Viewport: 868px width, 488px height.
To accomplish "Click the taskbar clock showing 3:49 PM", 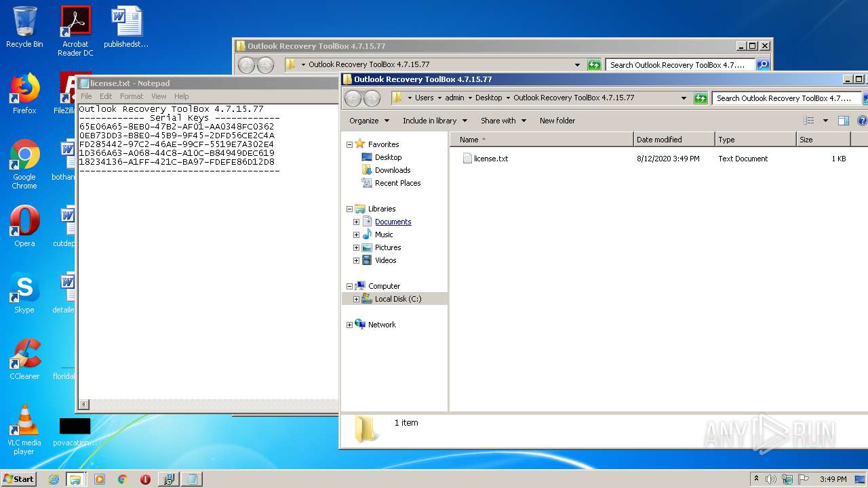I will (833, 479).
